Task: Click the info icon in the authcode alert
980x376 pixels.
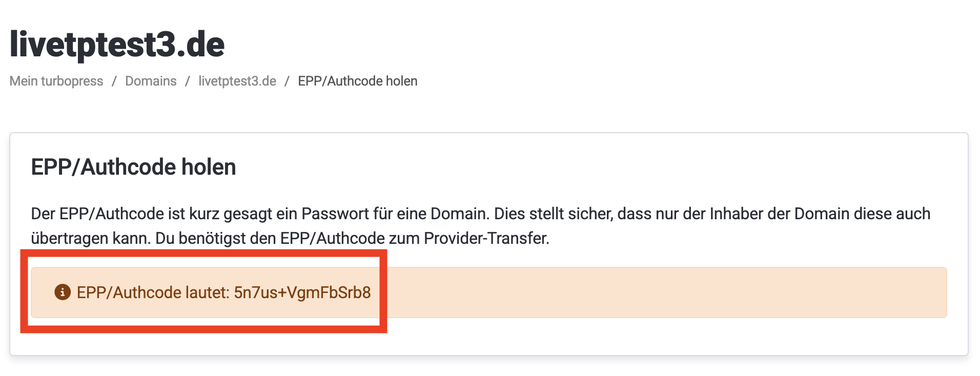Action: pos(63,292)
